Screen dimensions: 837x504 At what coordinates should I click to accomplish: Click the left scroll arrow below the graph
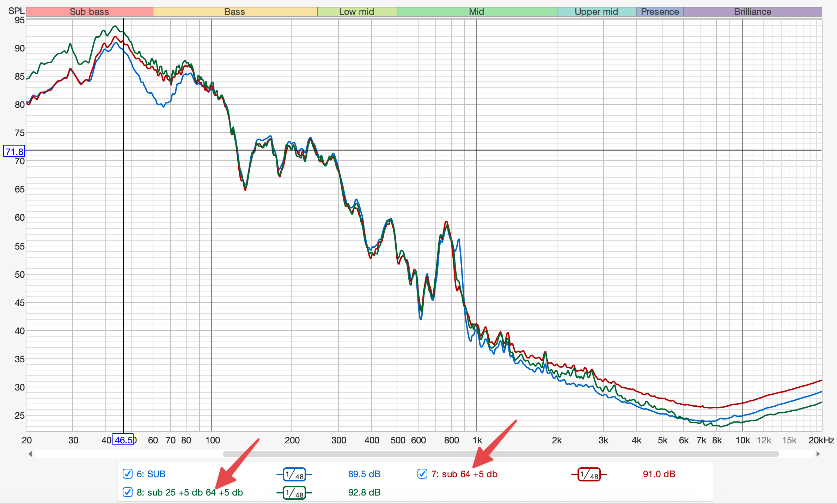(x=30, y=454)
